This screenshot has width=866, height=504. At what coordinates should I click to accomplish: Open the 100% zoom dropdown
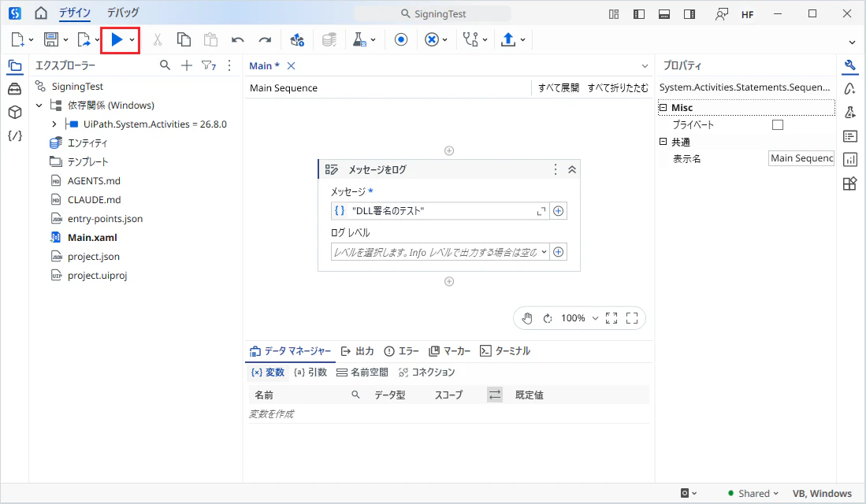(595, 318)
